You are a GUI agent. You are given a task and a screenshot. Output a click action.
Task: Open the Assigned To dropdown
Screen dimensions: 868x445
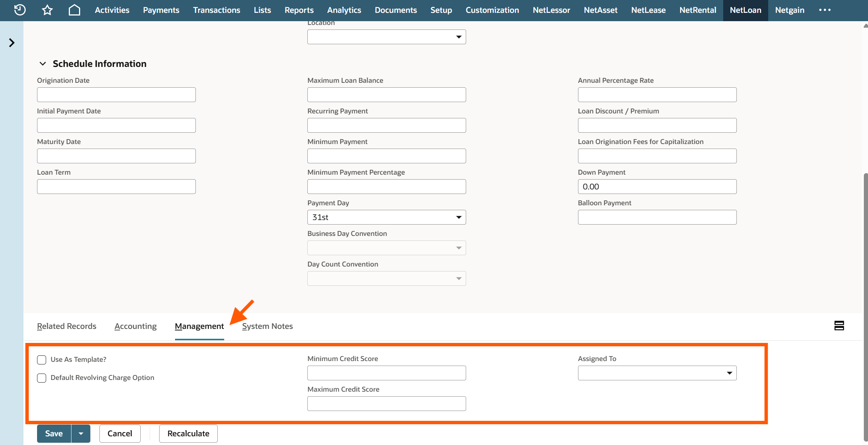(x=657, y=373)
